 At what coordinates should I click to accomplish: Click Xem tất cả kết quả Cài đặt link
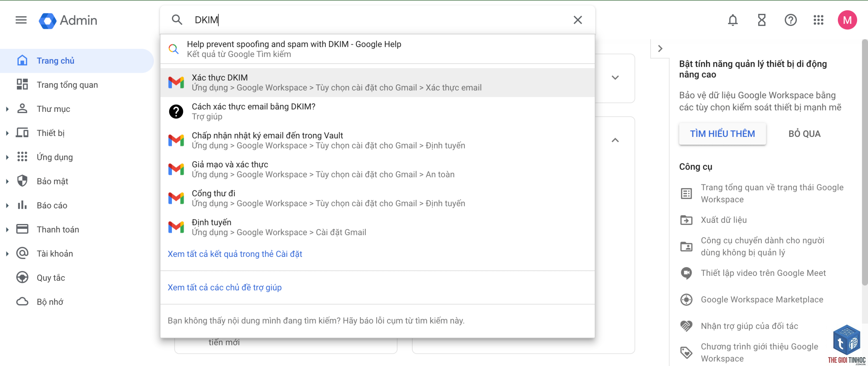[x=235, y=254]
